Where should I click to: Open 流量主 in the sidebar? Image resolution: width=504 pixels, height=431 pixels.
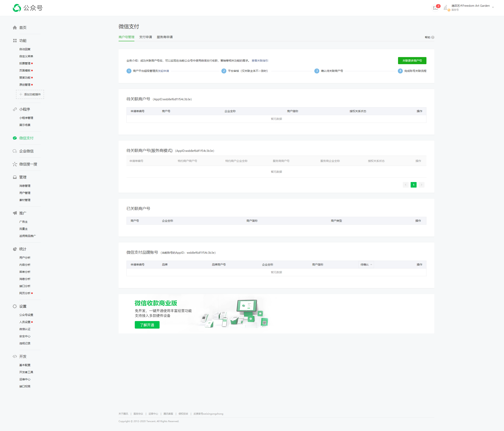[x=24, y=229]
